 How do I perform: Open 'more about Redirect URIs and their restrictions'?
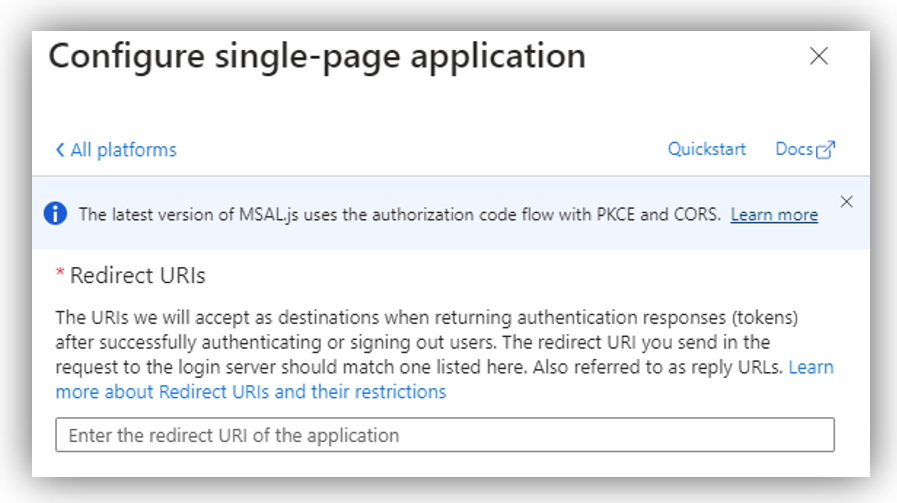pos(251,392)
